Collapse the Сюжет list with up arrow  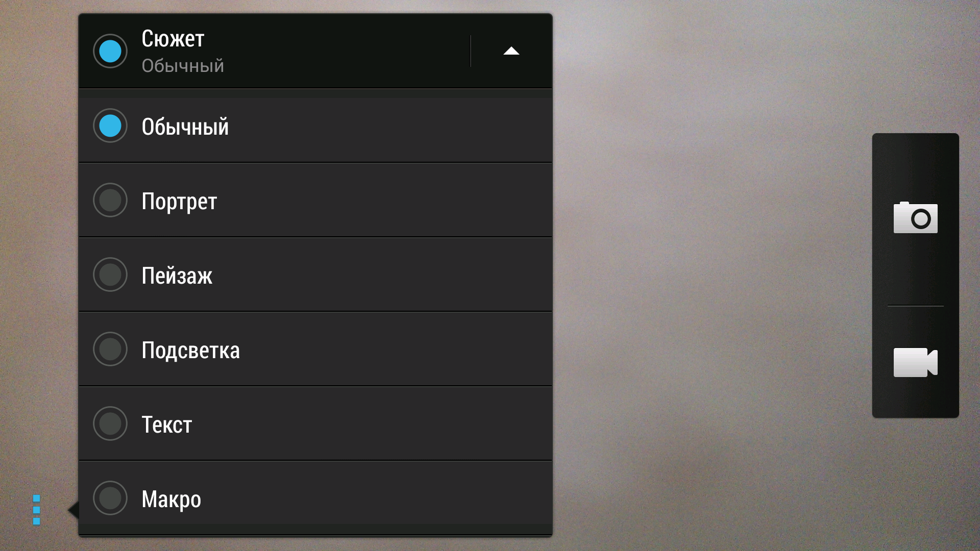tap(511, 51)
